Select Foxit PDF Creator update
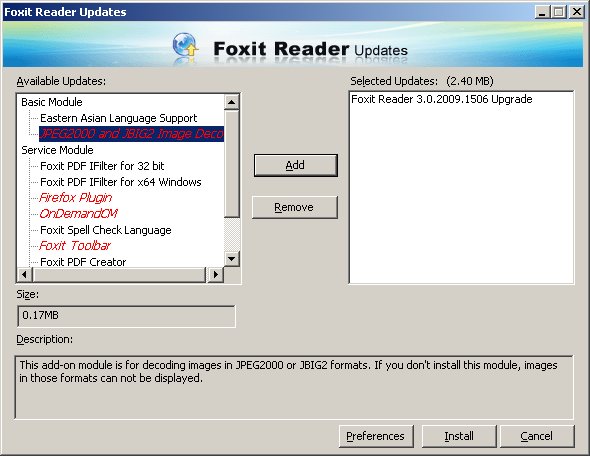The width and height of the screenshot is (590, 456). click(x=83, y=261)
